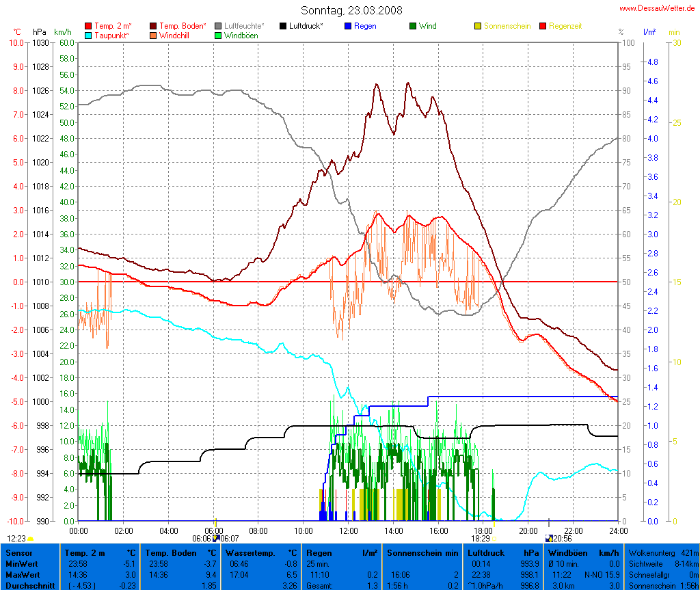This screenshot has height=590, width=700.
Task: Click the orange Windchill legend square
Action: click(153, 35)
